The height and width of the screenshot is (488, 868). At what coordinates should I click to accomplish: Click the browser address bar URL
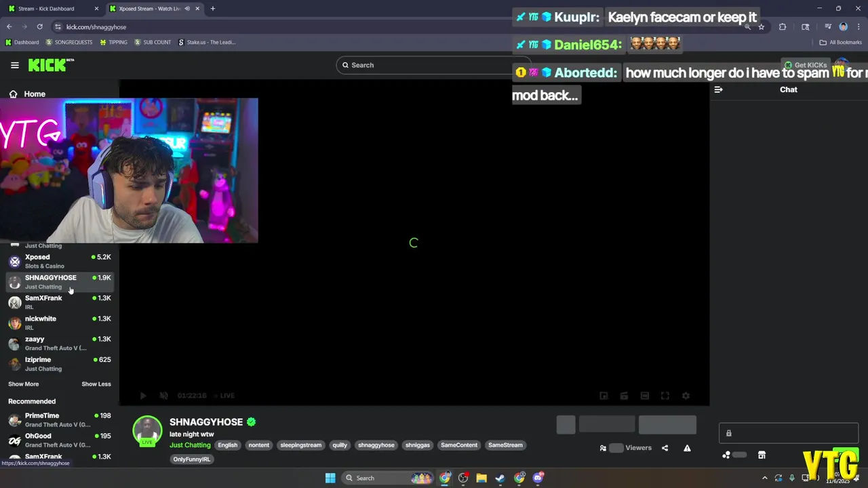(x=96, y=27)
